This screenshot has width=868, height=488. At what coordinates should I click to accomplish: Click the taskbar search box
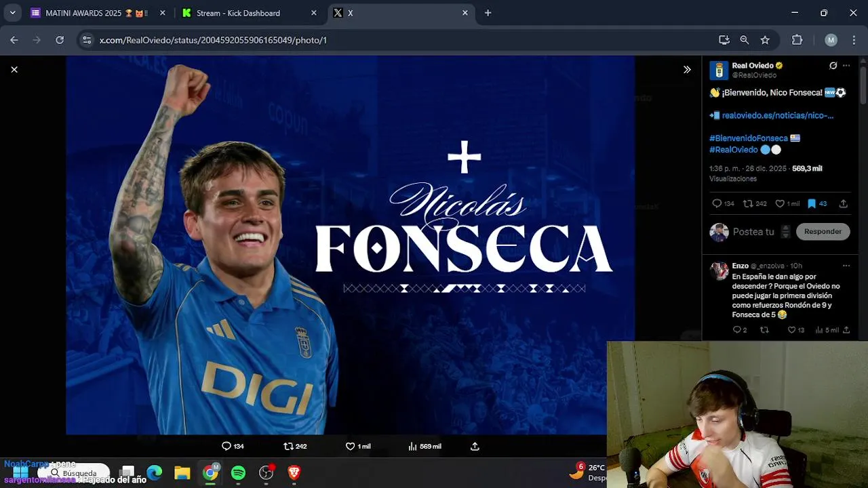tap(73, 472)
